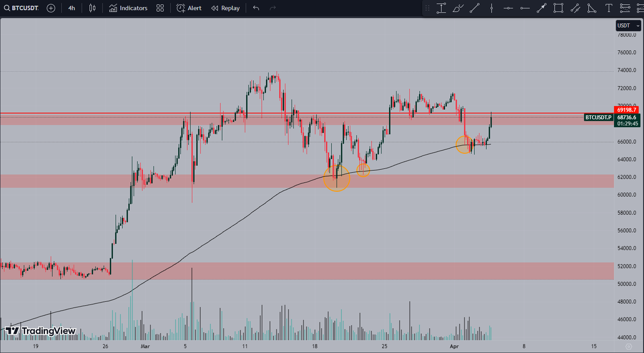The height and width of the screenshot is (353, 644).
Task: Select the parallel channel tool
Action: click(575, 8)
